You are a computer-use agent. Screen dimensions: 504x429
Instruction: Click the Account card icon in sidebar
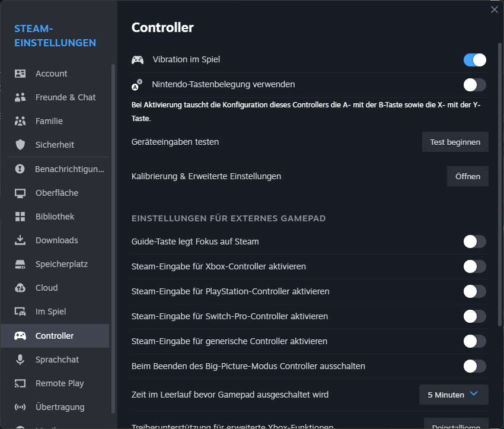(20, 74)
